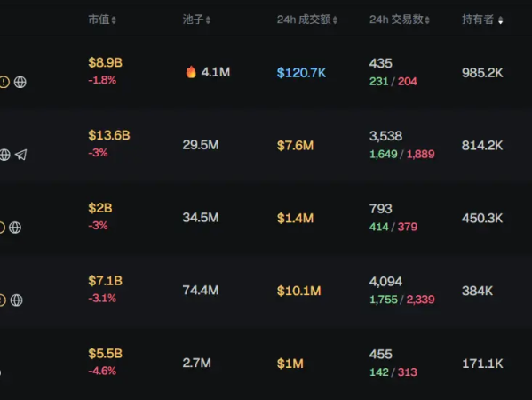Click pool value 29.5M

pos(201,145)
